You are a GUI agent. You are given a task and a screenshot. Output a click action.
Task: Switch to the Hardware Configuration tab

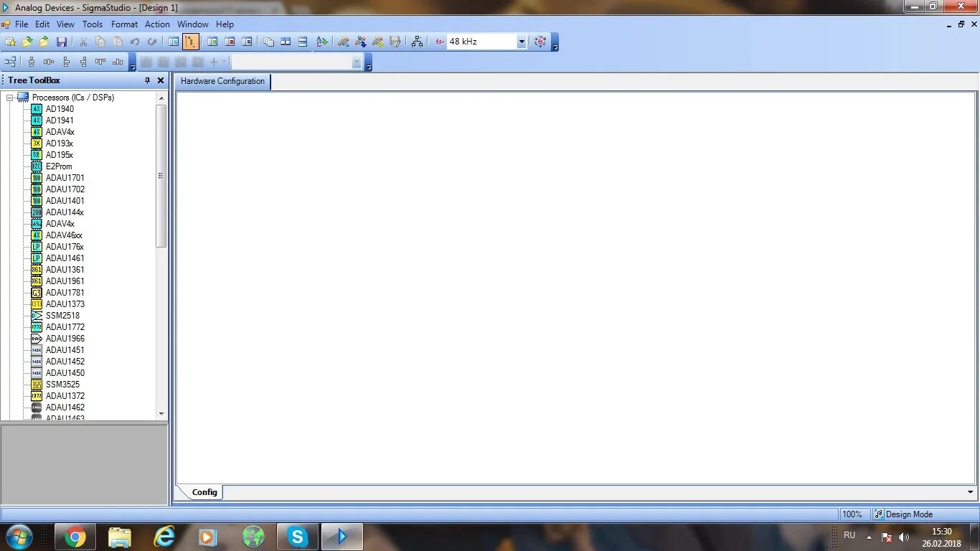point(222,81)
